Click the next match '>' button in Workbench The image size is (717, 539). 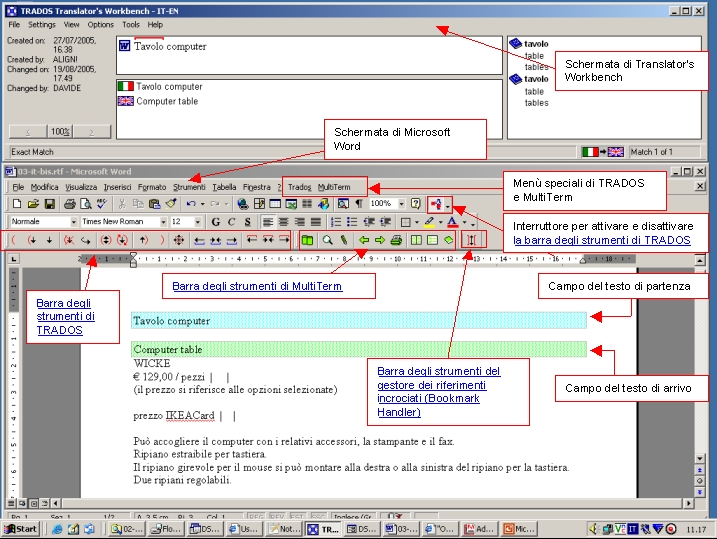pos(92,132)
